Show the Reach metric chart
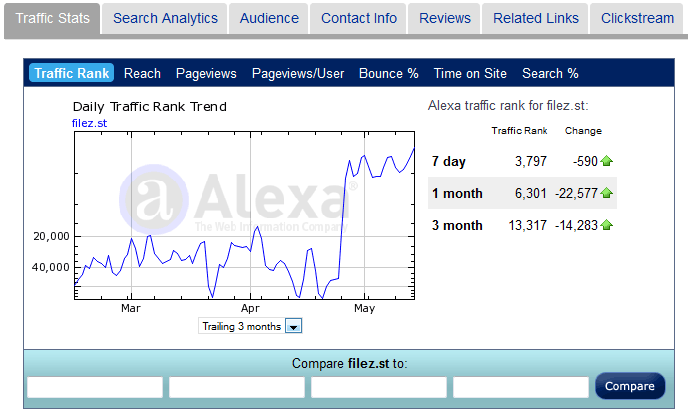 [x=142, y=73]
